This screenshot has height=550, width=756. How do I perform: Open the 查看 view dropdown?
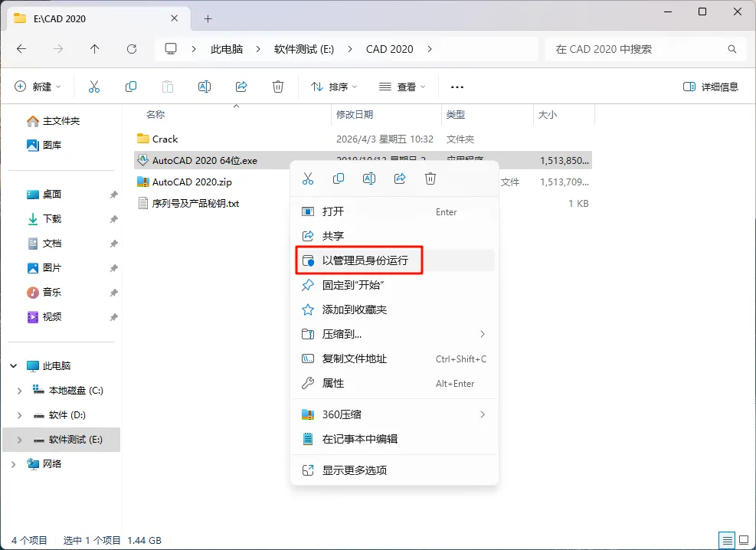point(402,87)
